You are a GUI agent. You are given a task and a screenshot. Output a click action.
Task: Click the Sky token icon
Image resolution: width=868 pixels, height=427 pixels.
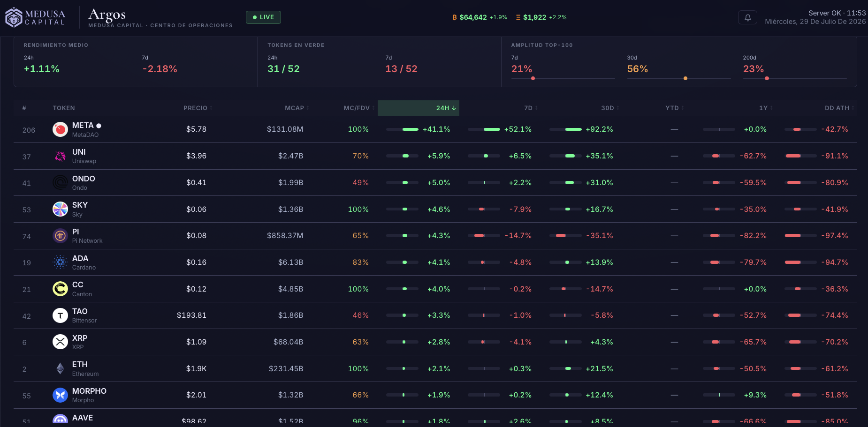click(x=60, y=209)
